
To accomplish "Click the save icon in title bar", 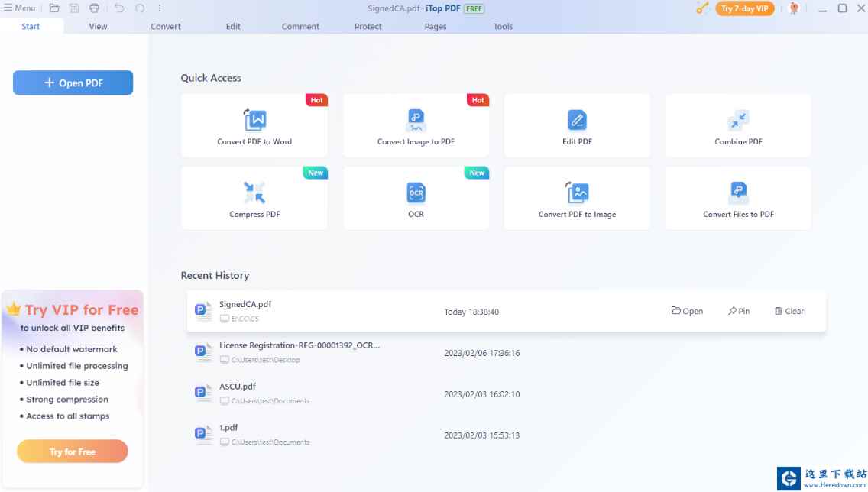I will tap(74, 8).
